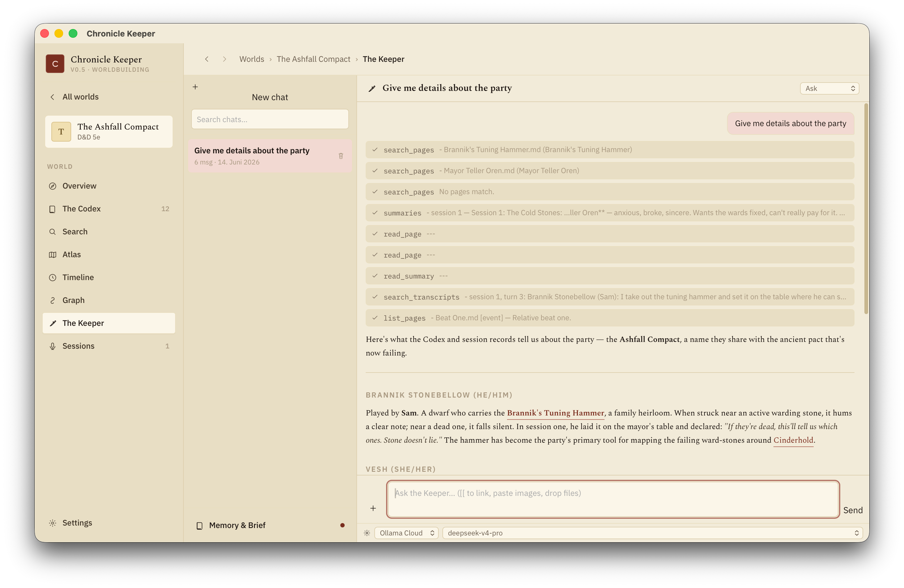904x588 pixels.
Task: Click the Graph sidebar label
Action: pos(73,300)
